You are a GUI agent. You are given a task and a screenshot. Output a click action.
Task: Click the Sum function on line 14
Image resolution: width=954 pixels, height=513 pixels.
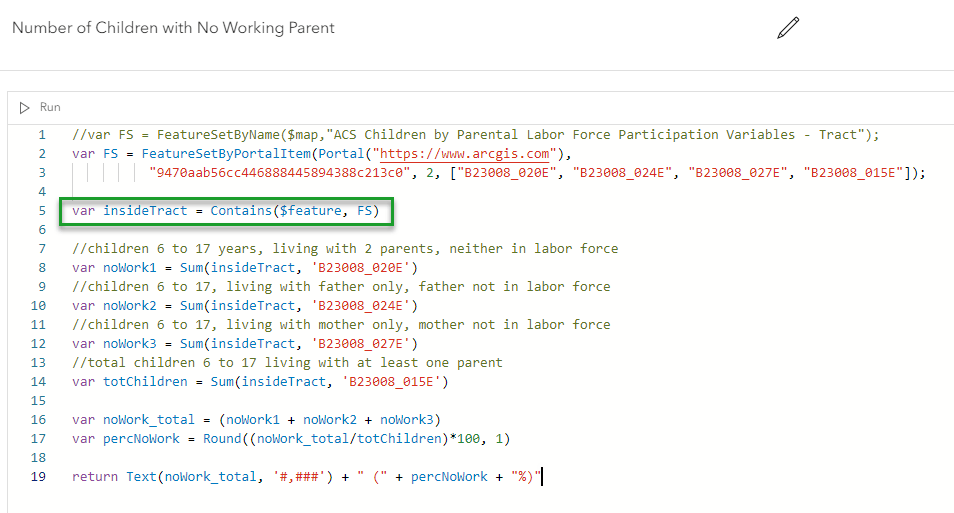click(222, 382)
